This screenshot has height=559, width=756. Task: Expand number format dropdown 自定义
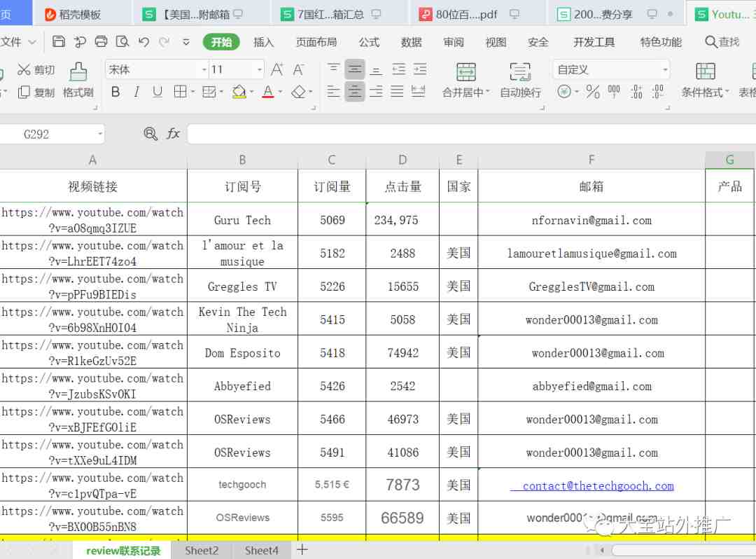click(x=665, y=69)
